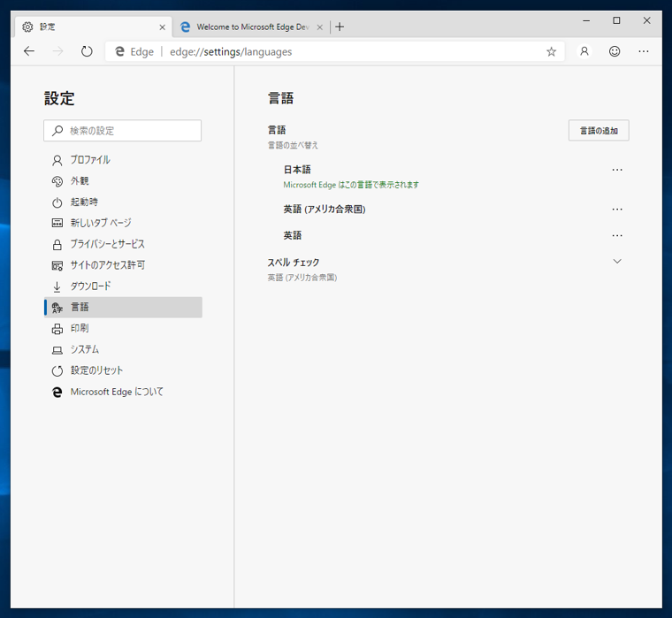The height and width of the screenshot is (618, 672).
Task: Open the more options menu for 英語 row
Action: coord(617,235)
